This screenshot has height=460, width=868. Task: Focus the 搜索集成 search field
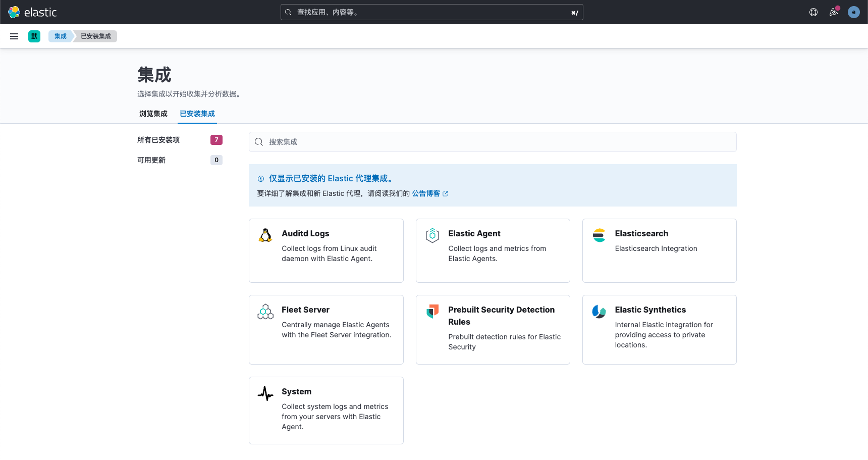(493, 142)
